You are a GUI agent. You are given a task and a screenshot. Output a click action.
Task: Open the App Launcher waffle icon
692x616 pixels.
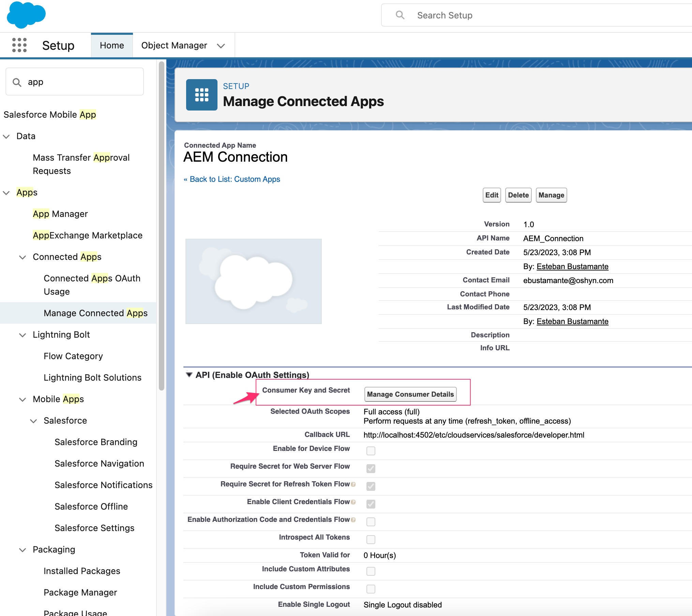pyautogui.click(x=19, y=45)
